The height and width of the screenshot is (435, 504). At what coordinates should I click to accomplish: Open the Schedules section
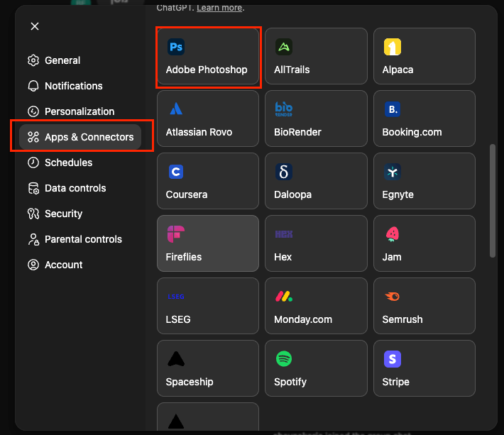[80, 163]
